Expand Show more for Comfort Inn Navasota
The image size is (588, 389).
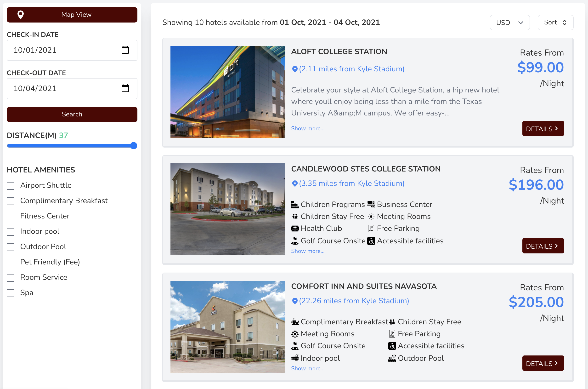coord(308,368)
